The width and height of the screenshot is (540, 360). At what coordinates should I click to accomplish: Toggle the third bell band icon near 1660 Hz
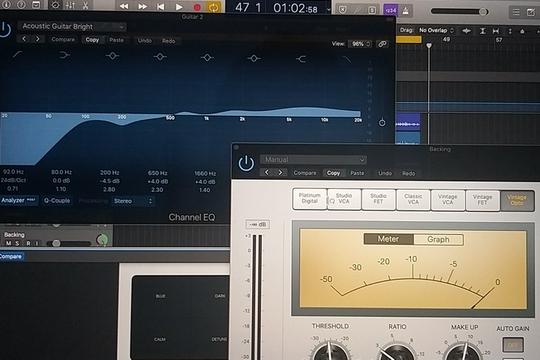coord(207,58)
